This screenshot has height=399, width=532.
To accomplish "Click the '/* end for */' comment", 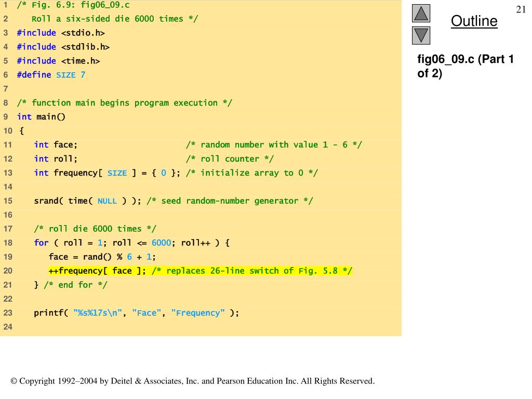I will tap(75, 285).
